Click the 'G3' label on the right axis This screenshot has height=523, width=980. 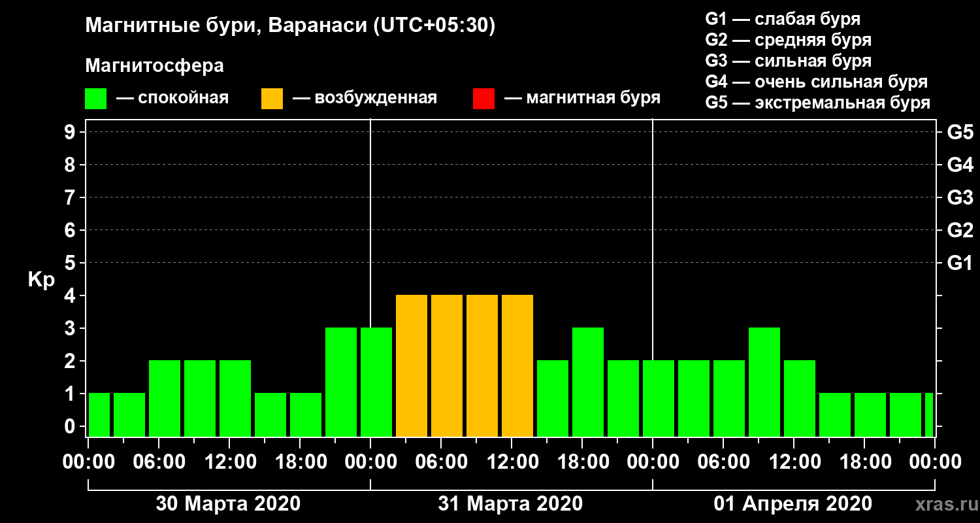(x=960, y=197)
